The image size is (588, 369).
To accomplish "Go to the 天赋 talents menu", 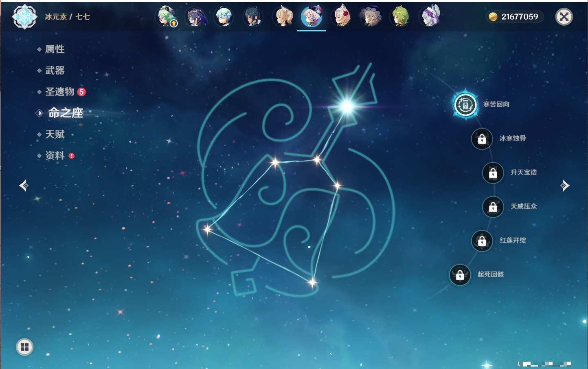I will tap(55, 134).
